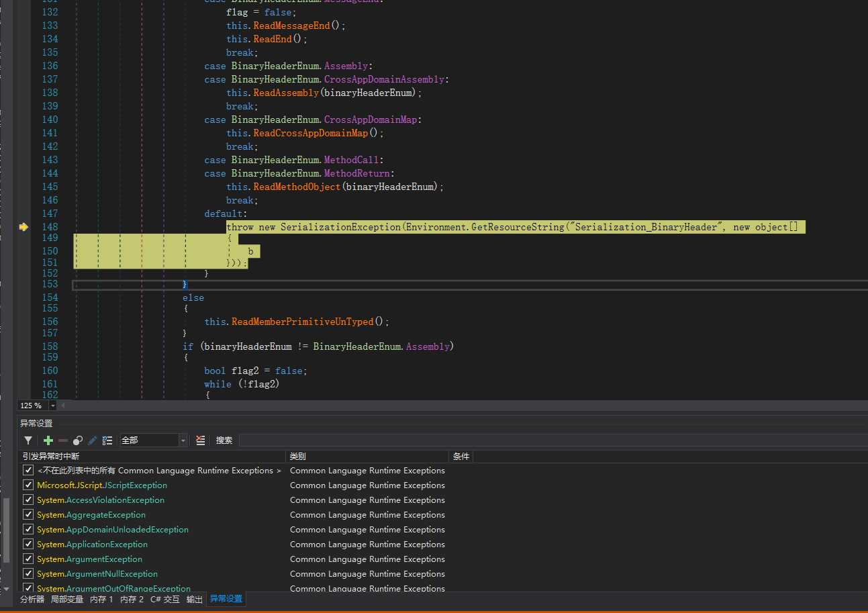Disable break on System.ApplicationException
The image size is (868, 613).
pyautogui.click(x=28, y=545)
